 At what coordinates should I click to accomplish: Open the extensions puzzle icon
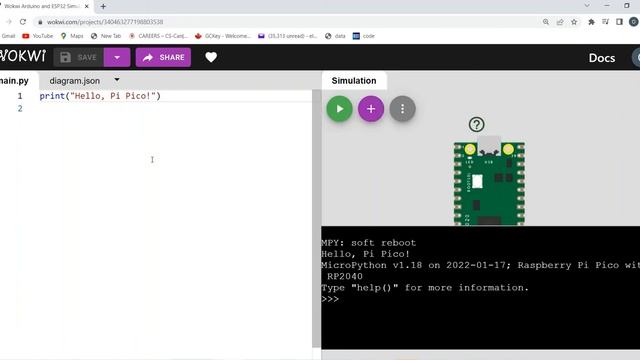pos(591,22)
